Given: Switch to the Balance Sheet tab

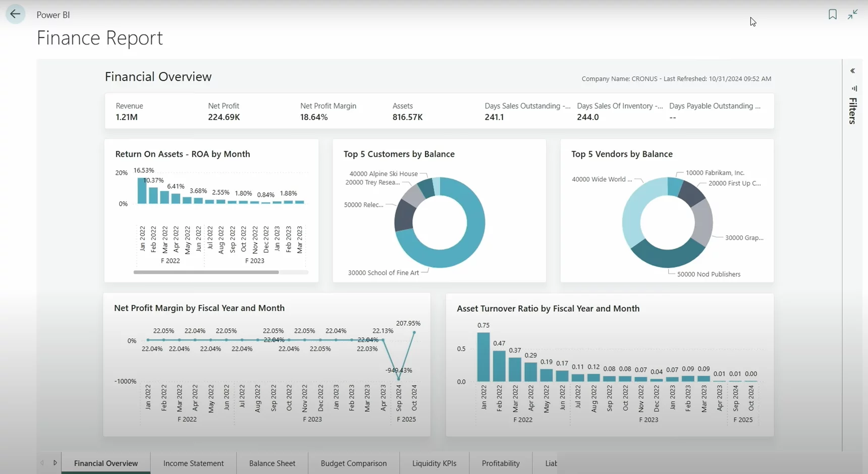Looking at the screenshot, I should tap(272, 463).
